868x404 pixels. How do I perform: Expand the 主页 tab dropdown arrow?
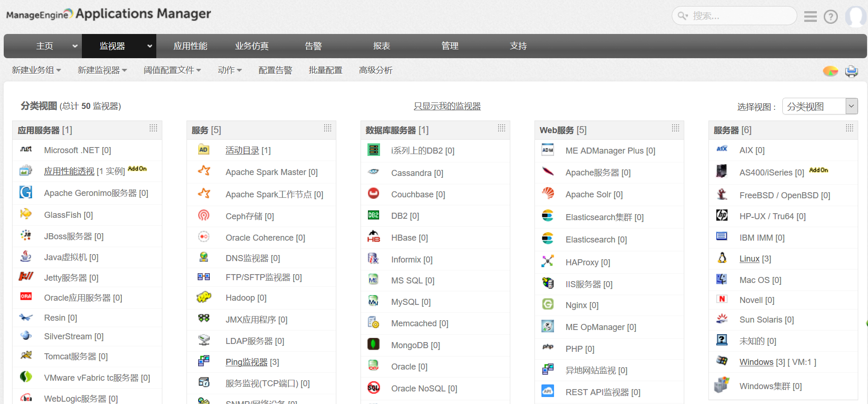pos(75,46)
